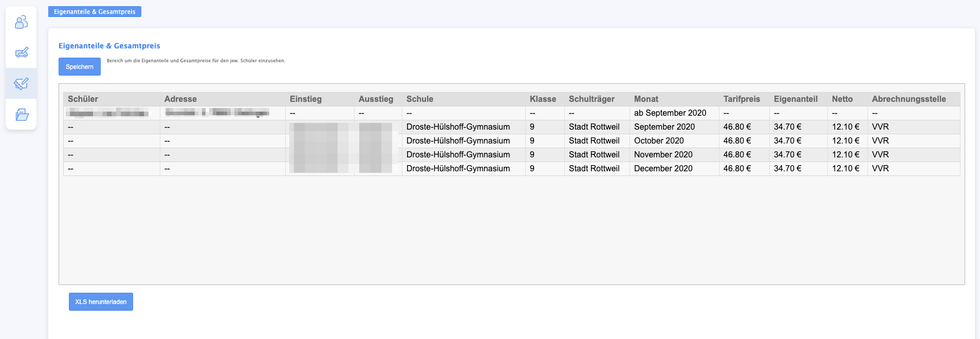Click the Eigenanteil column header
Screen dimensions: 980x339
point(796,99)
